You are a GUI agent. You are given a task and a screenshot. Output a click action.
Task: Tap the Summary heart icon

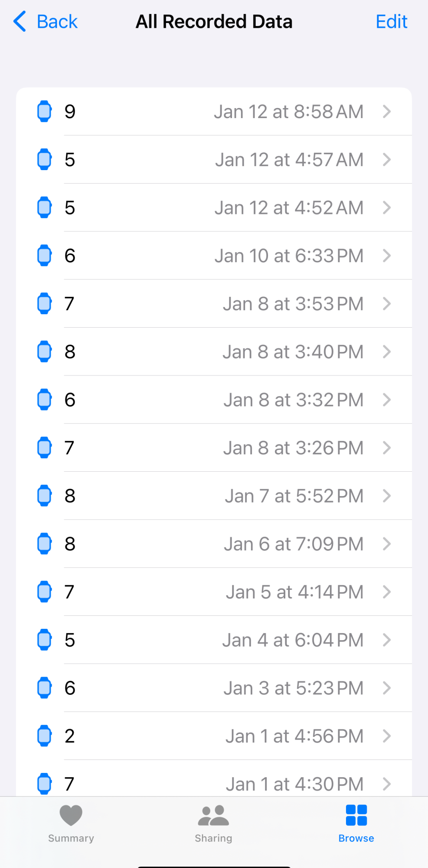71,815
